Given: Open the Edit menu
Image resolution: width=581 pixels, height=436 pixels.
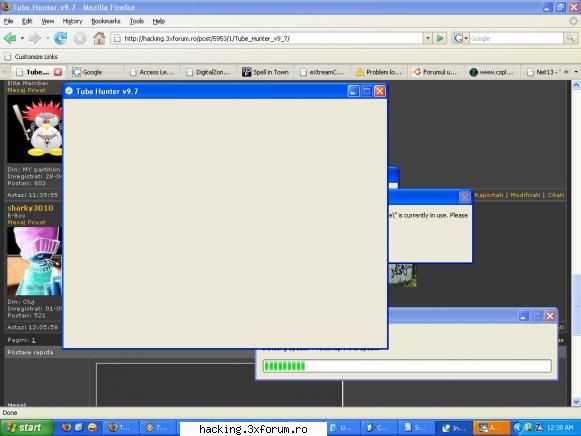Looking at the screenshot, I should [27, 21].
